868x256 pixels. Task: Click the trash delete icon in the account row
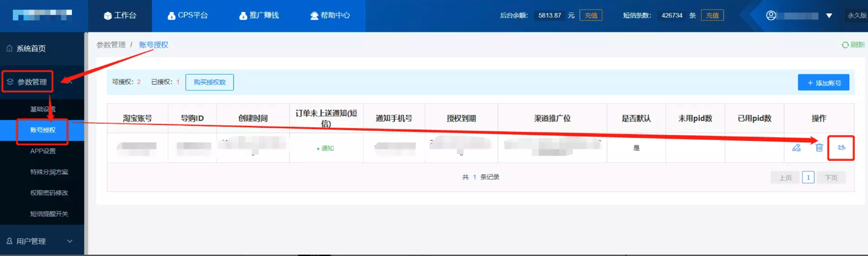click(x=819, y=147)
